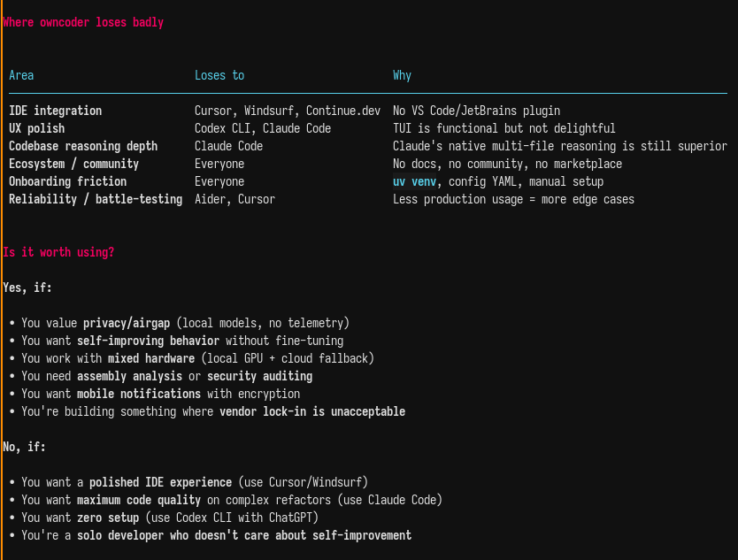The height and width of the screenshot is (560, 738).
Task: Click the highlighted 'uv venv' code text
Action: 415,181
